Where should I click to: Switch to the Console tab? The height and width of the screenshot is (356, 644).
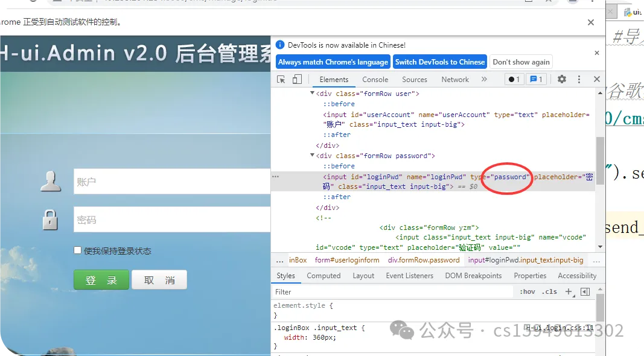click(375, 80)
